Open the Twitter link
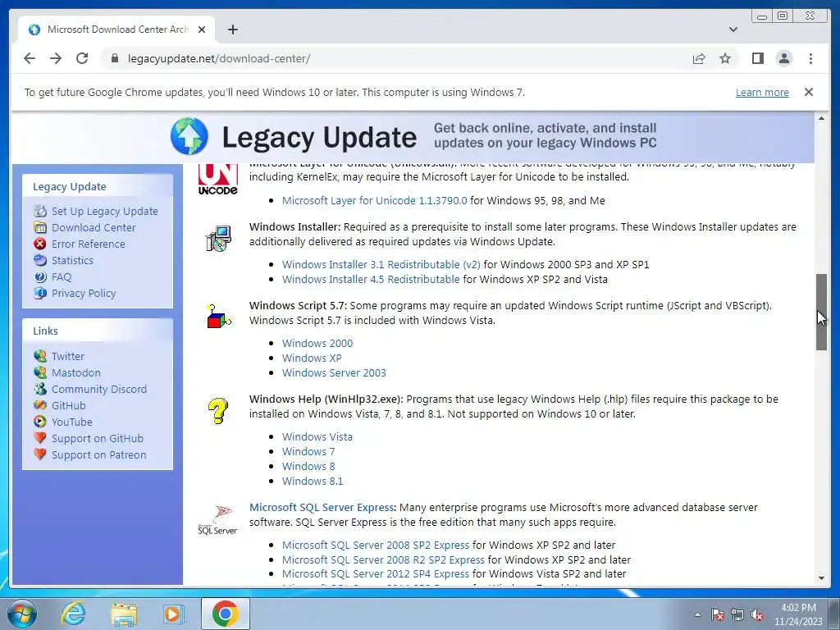 tap(67, 356)
